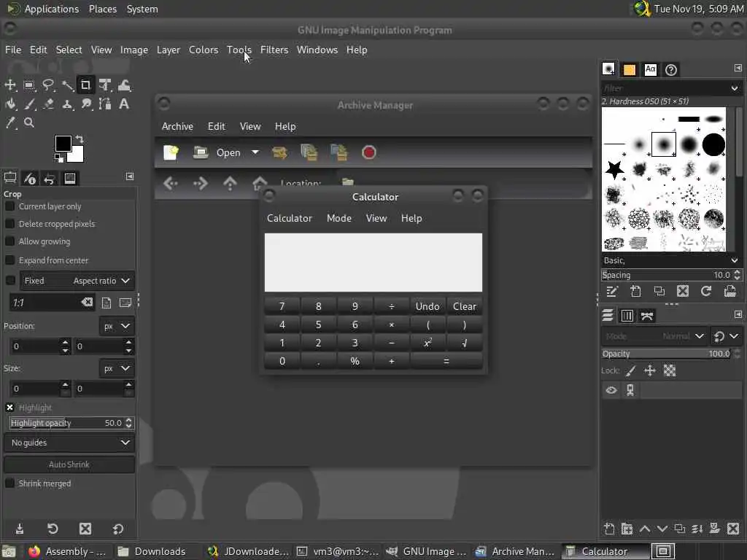Click the black foreground color swatch
The height and width of the screenshot is (560, 747).
(63, 143)
